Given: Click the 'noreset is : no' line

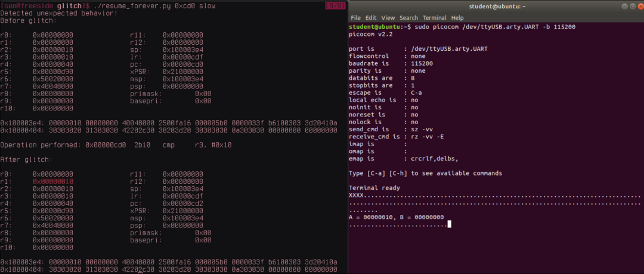Looking at the screenshot, I should tap(383, 115).
